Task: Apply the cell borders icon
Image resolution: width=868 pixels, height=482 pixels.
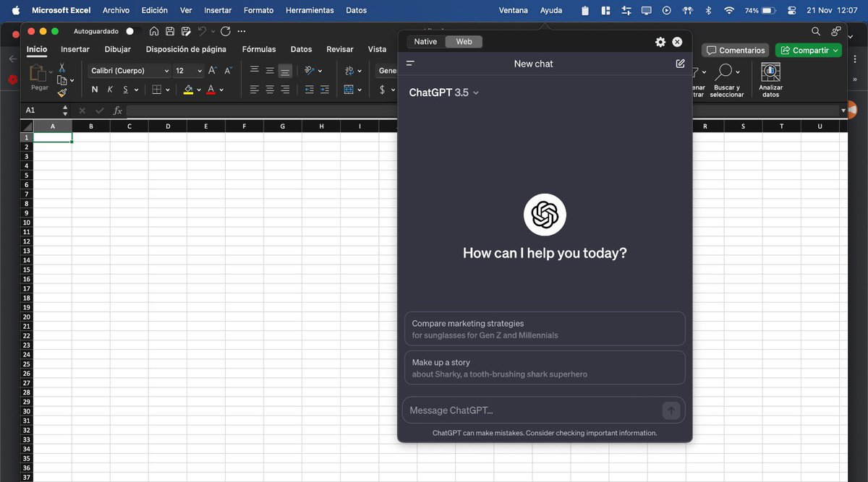Action: pos(157,90)
